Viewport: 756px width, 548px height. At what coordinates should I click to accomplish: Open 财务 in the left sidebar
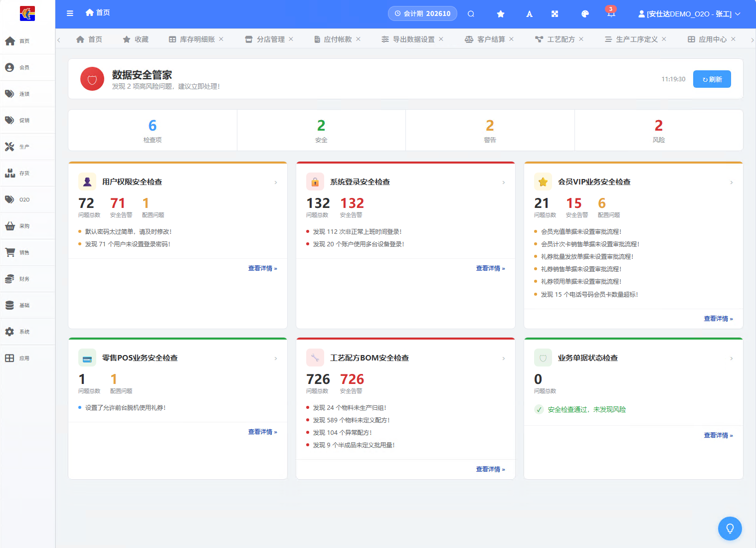point(27,279)
